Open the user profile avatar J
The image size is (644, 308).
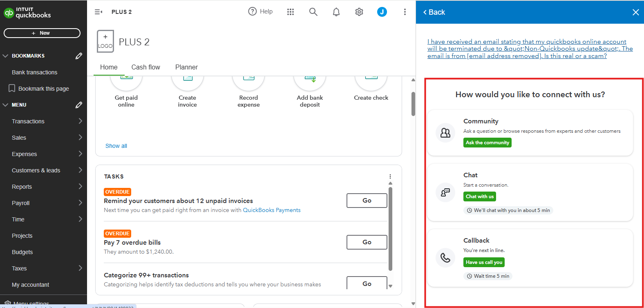coord(382,12)
